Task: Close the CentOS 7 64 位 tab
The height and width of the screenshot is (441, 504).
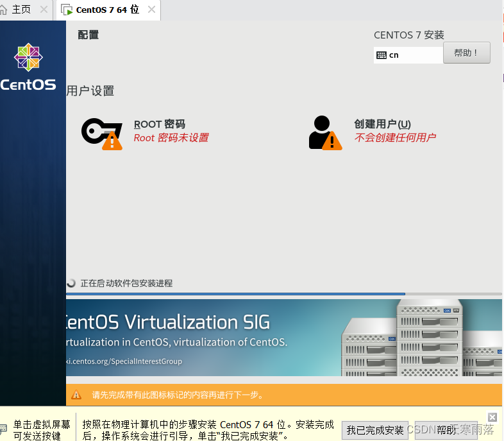Action: [x=151, y=10]
